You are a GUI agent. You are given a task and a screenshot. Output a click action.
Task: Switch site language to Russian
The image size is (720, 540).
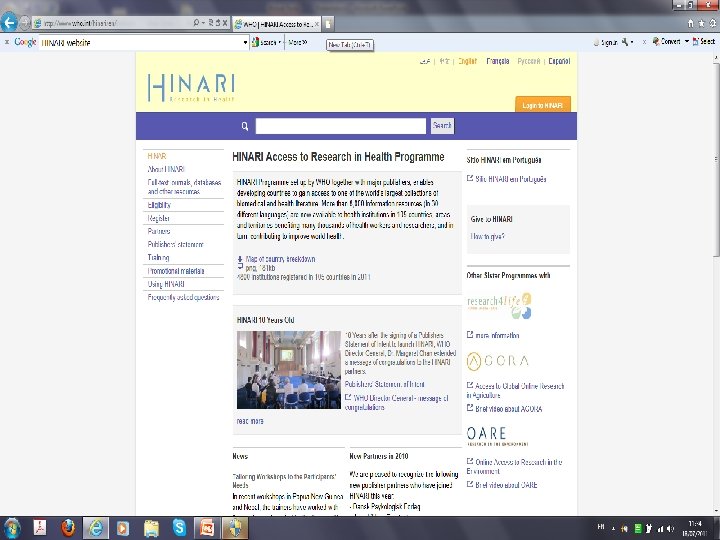(x=529, y=61)
